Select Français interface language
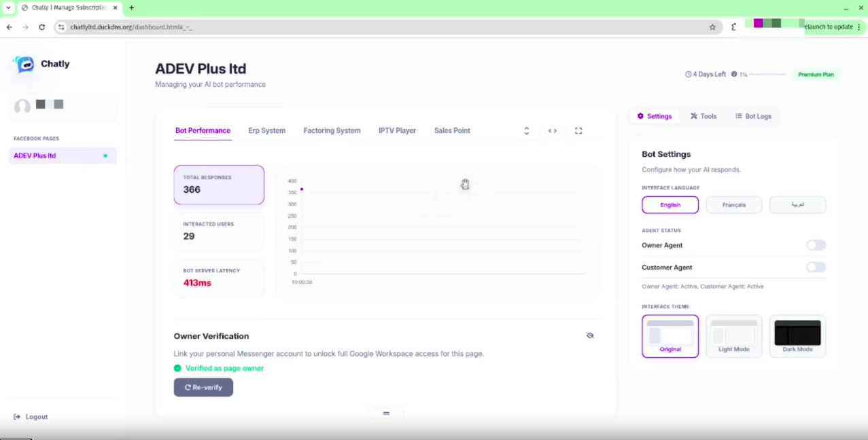 [x=734, y=205]
